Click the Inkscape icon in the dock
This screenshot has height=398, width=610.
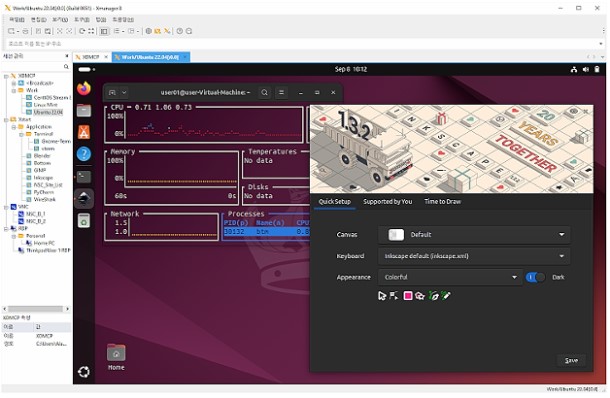pyautogui.click(x=84, y=198)
